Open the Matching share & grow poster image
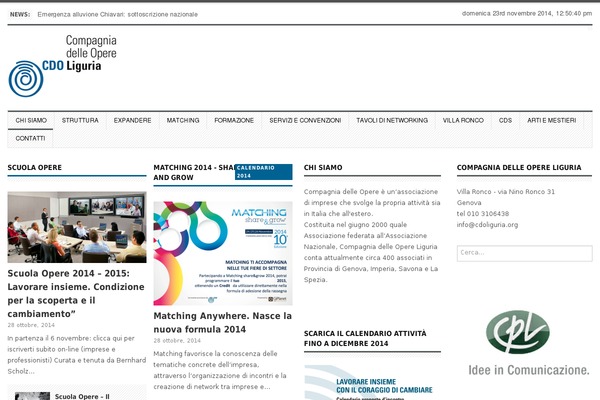The width and height of the screenshot is (600, 400). coord(223,253)
